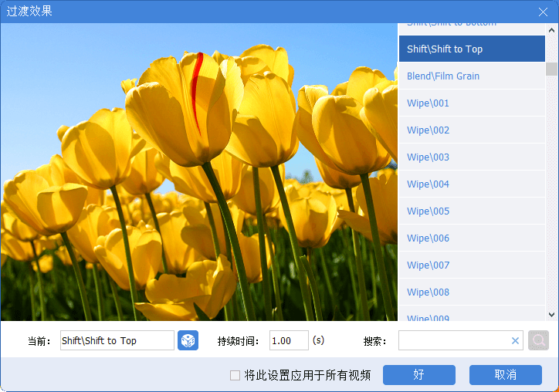Screen dimensions: 559x392
Task: Click the 持续时间 duration input field
Action: tap(289, 340)
